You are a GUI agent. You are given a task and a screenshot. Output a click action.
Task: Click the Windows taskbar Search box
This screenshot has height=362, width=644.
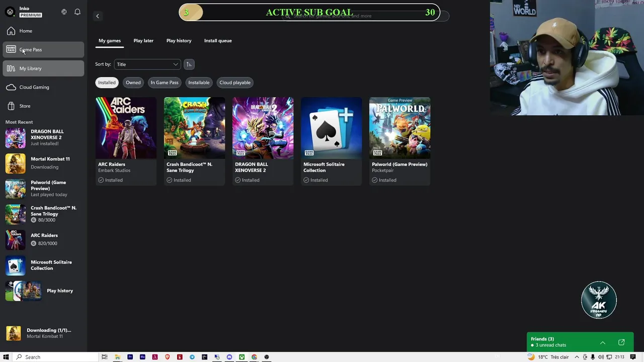click(x=55, y=357)
